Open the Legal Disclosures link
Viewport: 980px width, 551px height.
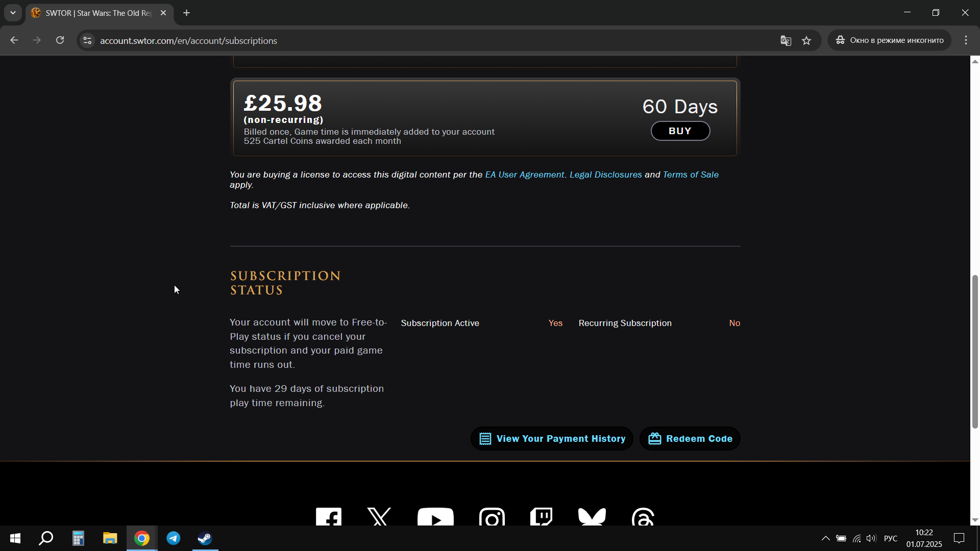[605, 174]
